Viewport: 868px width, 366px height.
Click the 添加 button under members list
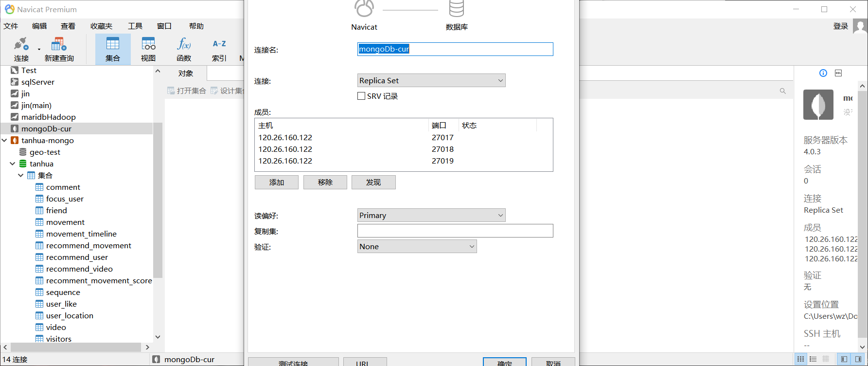click(277, 182)
